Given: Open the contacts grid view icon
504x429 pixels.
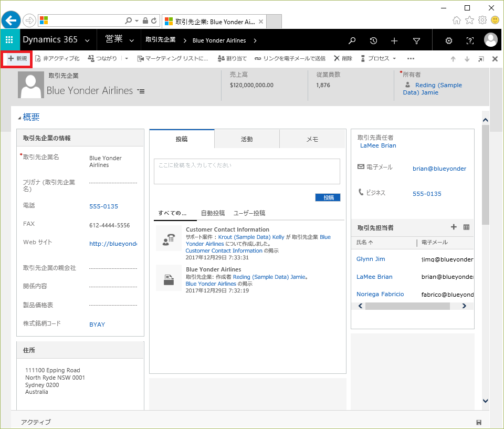Looking at the screenshot, I should tap(466, 227).
